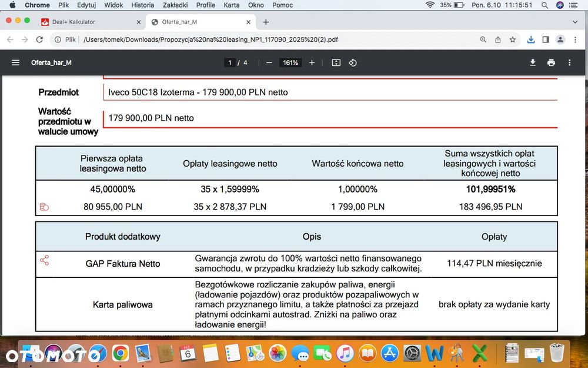
Task: Open the Okno menu
Action: 256,5
